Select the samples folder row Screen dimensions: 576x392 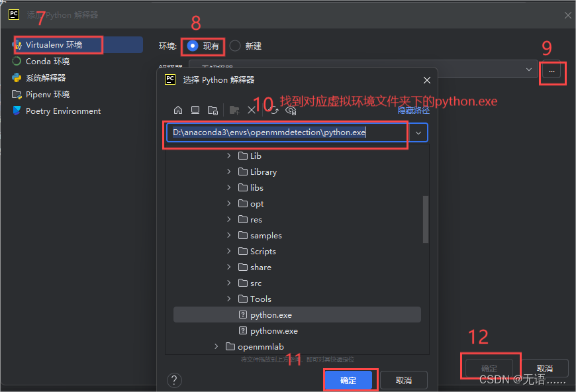point(297,235)
